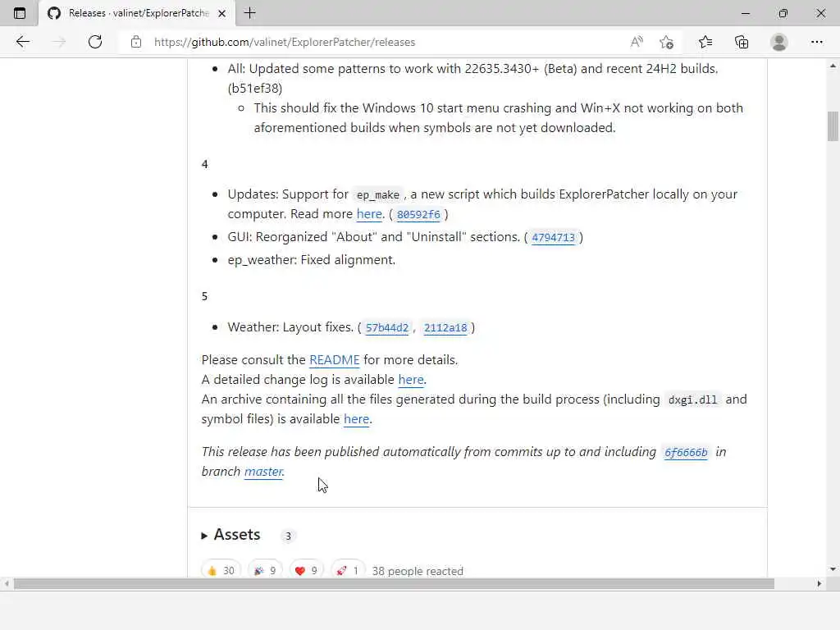Add this page to favorites star
The height and width of the screenshot is (630, 840).
[x=666, y=42]
